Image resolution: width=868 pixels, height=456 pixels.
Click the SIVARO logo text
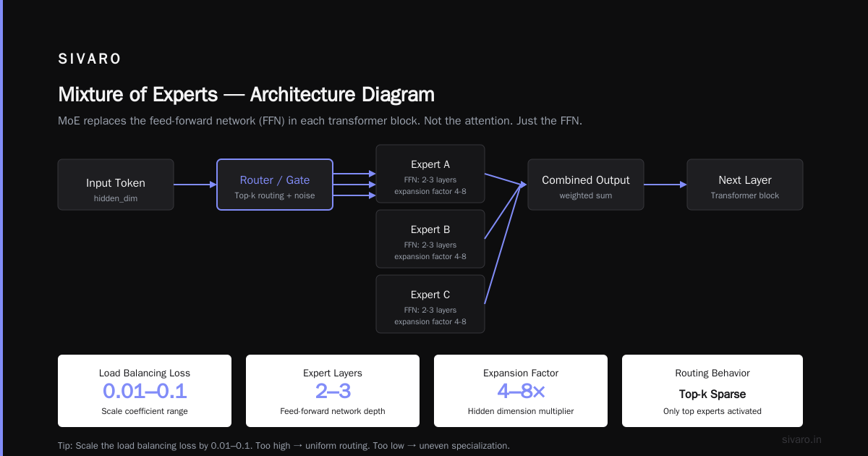[90, 59]
